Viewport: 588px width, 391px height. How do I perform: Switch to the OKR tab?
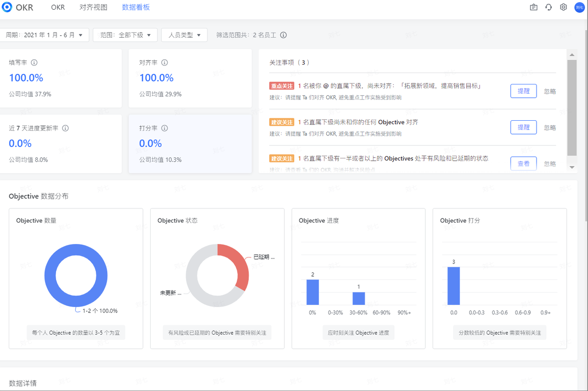click(x=58, y=7)
